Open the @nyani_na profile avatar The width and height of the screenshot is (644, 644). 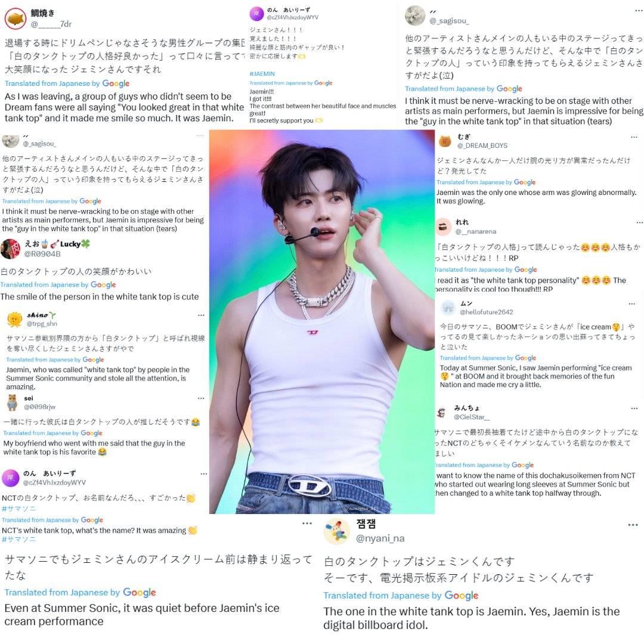336,531
